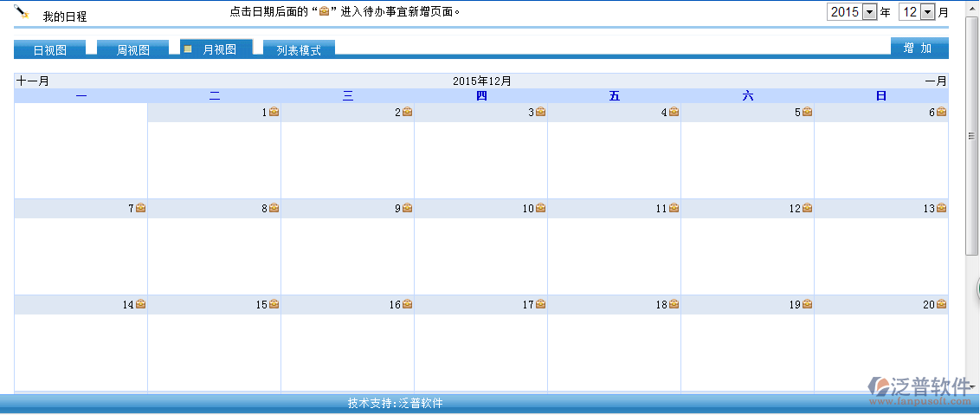Click the 泛普软件 logo in the corner

920,389
